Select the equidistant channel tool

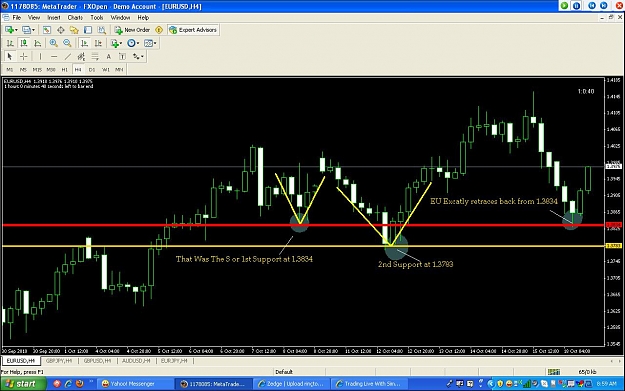pos(81,56)
